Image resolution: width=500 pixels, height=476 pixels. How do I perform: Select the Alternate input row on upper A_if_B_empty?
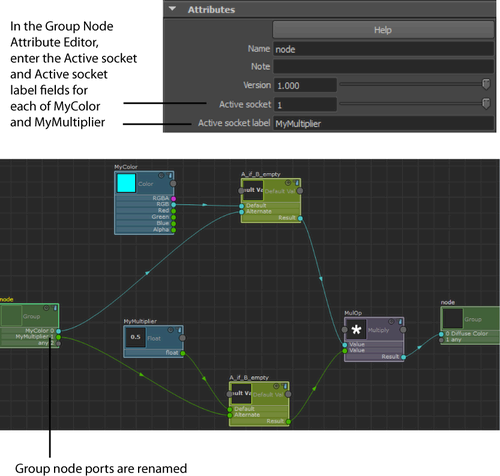pos(271,212)
